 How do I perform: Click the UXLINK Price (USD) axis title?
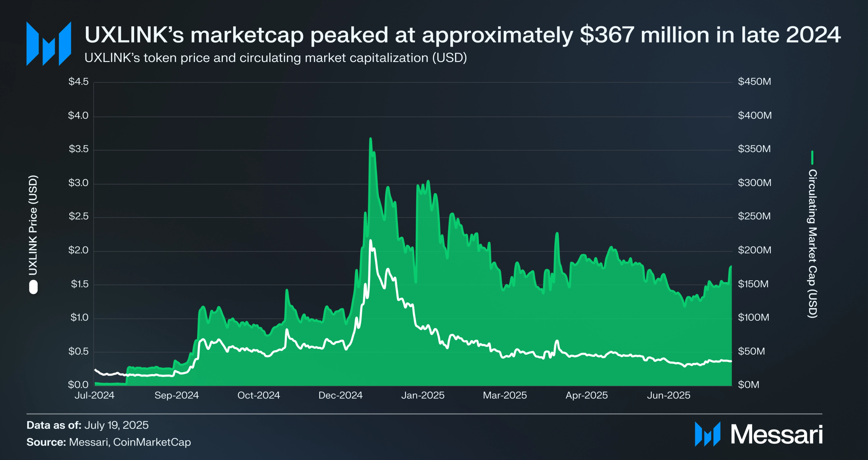(33, 225)
